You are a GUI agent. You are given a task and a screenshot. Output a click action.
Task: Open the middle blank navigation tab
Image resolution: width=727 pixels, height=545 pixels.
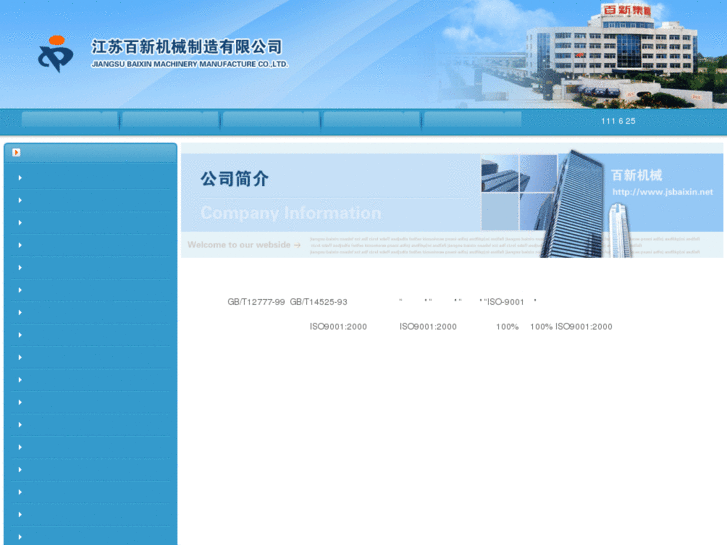(271, 120)
